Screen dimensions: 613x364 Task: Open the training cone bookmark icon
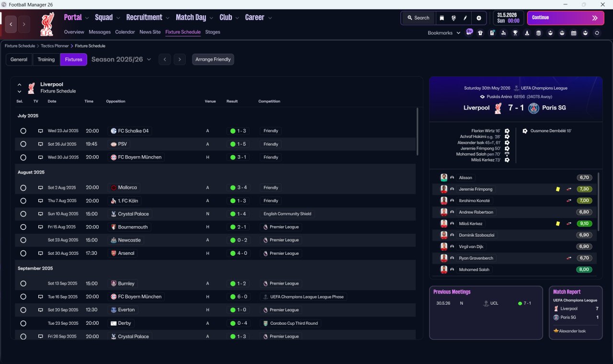pyautogui.click(x=527, y=33)
